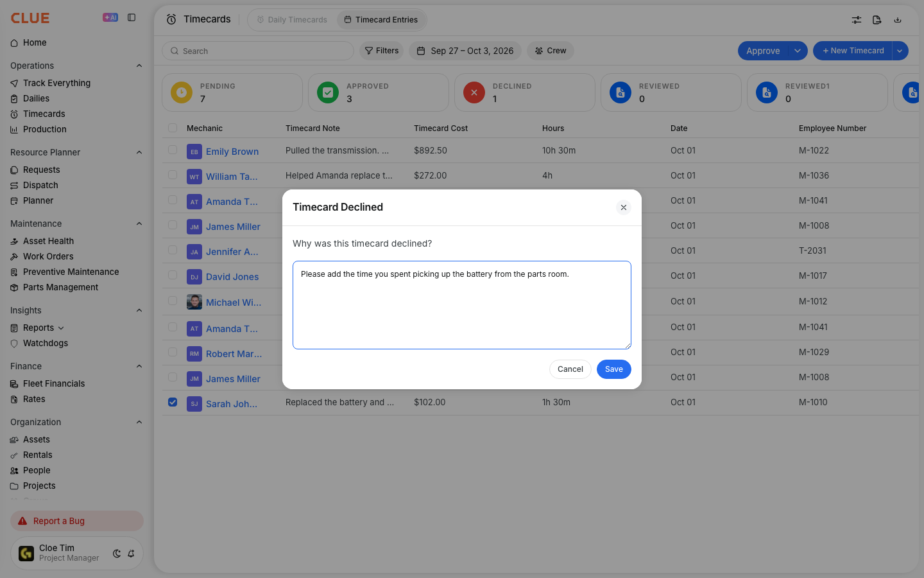This screenshot has width=924, height=578.
Task: Click the download icon in header
Action: 898,20
